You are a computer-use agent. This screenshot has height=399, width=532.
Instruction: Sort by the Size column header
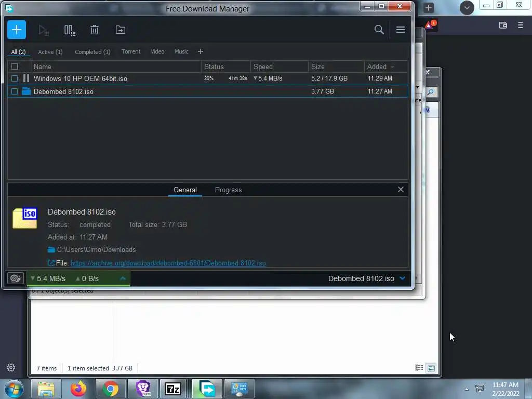[336, 66]
